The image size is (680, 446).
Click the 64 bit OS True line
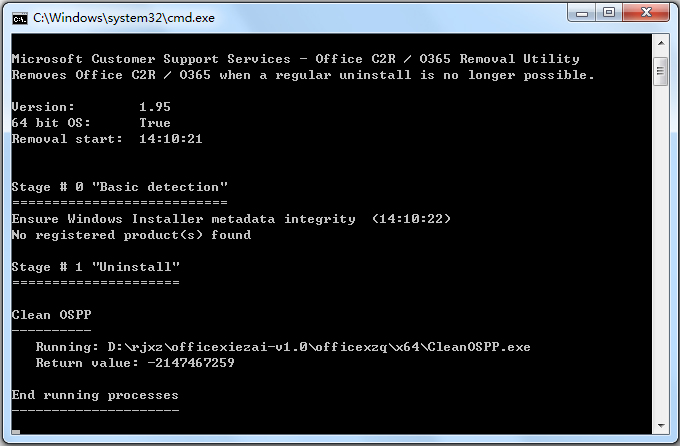[x=91, y=123]
